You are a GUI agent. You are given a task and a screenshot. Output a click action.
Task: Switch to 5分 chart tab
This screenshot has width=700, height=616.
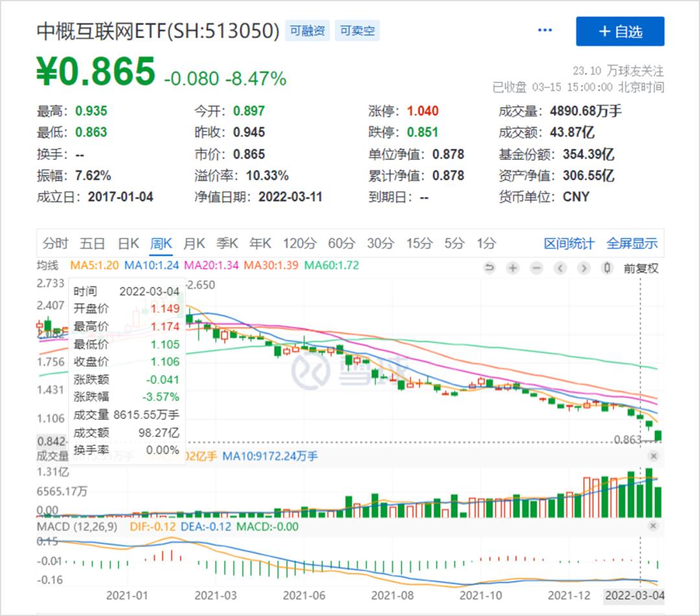click(454, 244)
